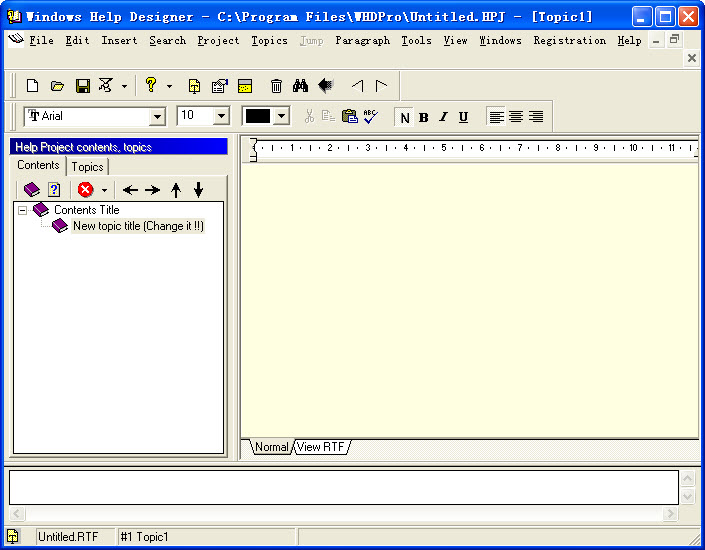Click the New project icon

coord(32,85)
